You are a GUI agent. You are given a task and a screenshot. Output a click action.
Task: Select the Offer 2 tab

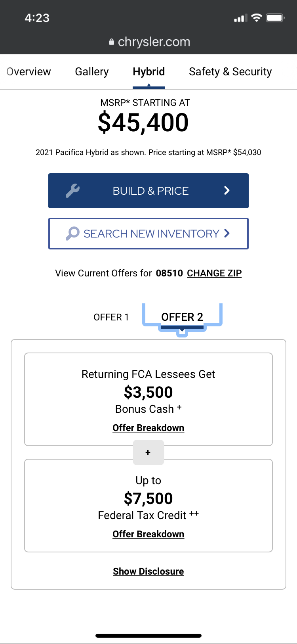[182, 317]
